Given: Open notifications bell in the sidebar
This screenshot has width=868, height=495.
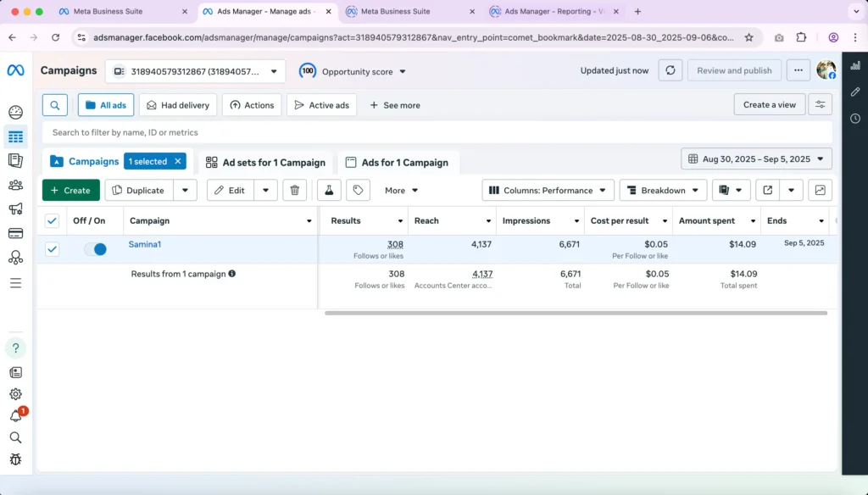Looking at the screenshot, I should click(15, 416).
